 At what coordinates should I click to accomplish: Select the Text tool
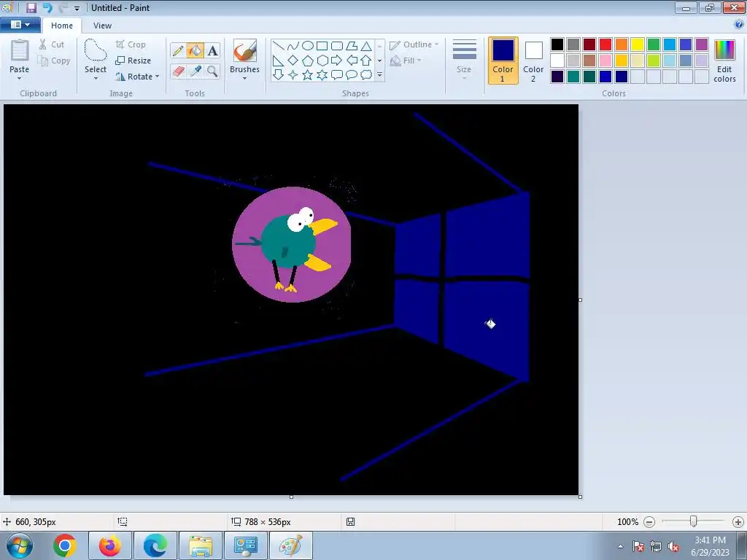coord(212,50)
